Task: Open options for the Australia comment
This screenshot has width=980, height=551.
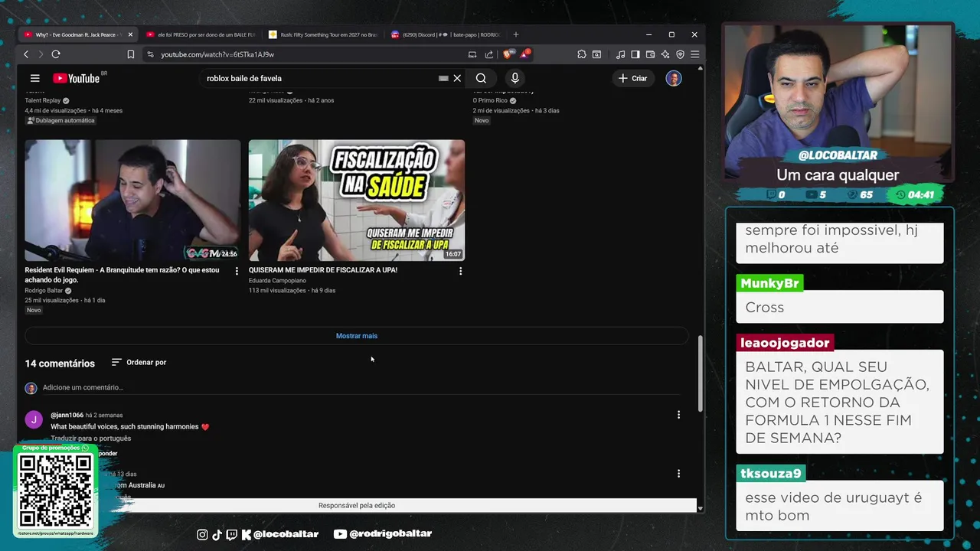Action: [x=678, y=474]
